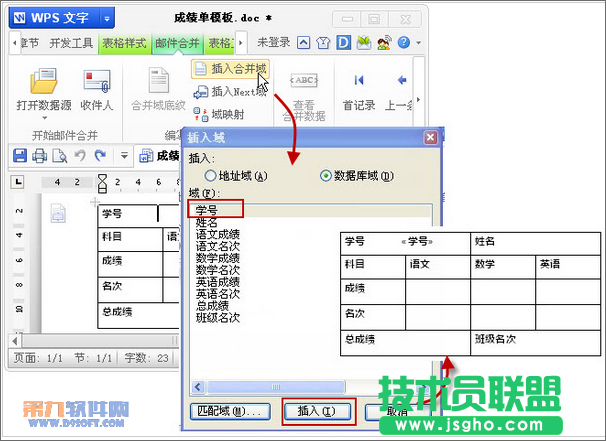Screen dimensions: 606x441
Task: Close the 插入域 dialog
Action: click(431, 137)
